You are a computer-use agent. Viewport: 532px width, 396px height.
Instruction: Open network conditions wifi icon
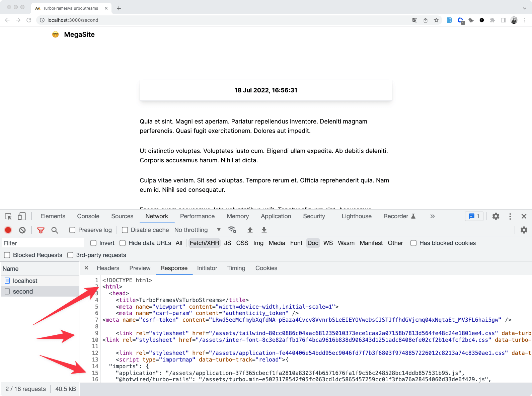coord(232,230)
